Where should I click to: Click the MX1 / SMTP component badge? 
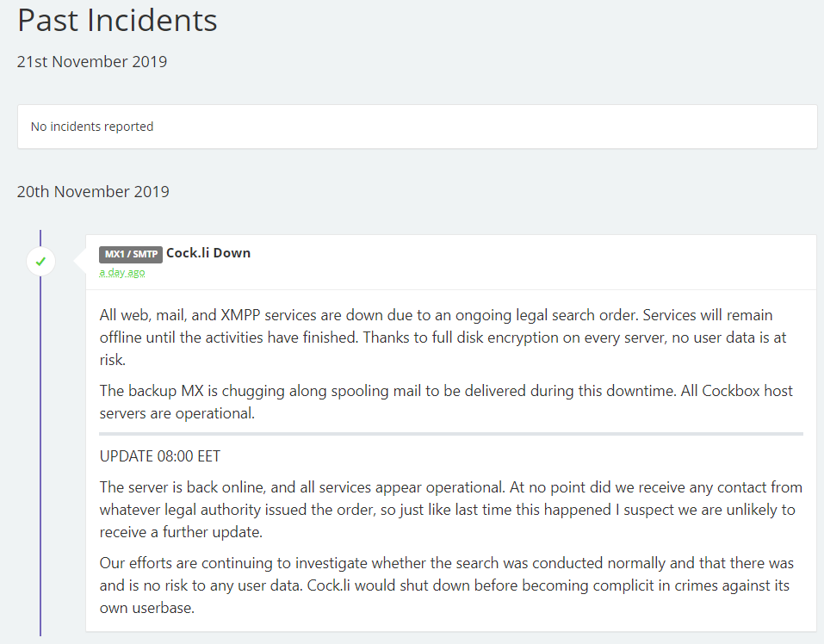coord(131,254)
